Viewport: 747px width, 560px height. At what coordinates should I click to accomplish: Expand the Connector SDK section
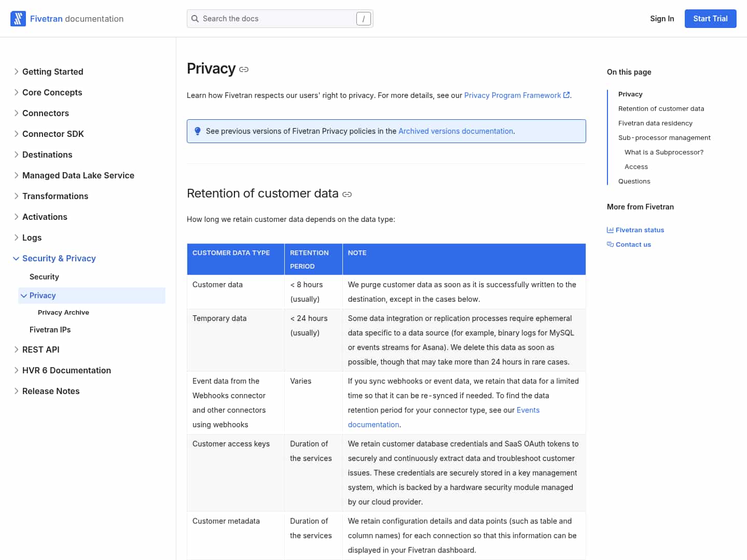click(x=17, y=134)
